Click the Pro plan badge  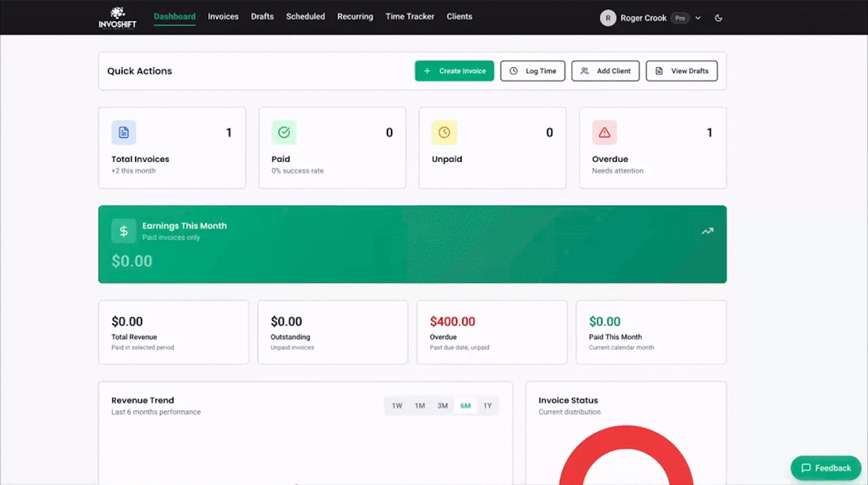[x=680, y=18]
